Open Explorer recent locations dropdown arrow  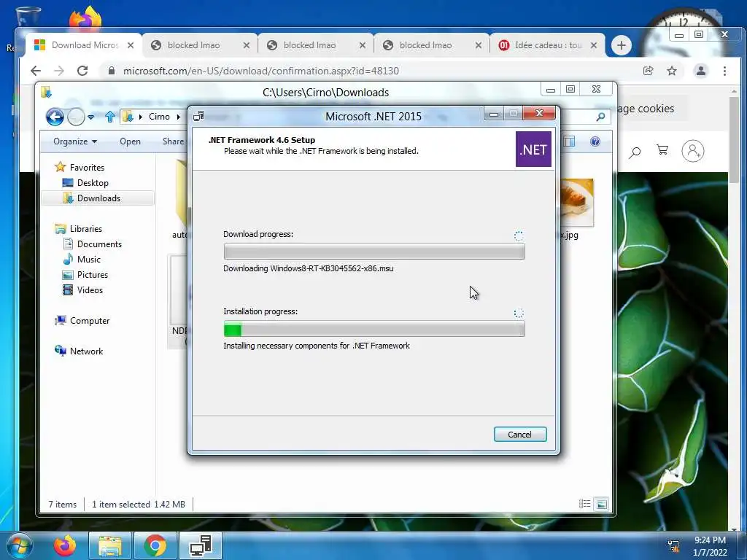click(90, 117)
